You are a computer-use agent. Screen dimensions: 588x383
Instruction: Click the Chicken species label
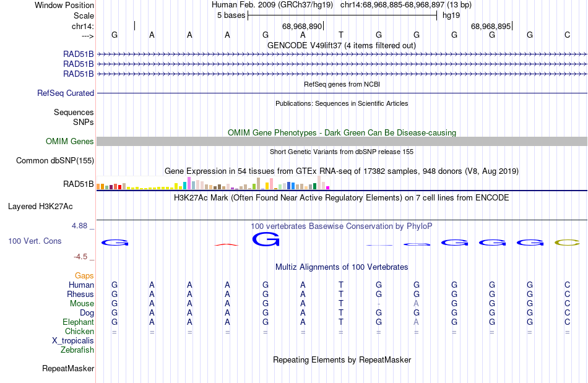coord(79,331)
